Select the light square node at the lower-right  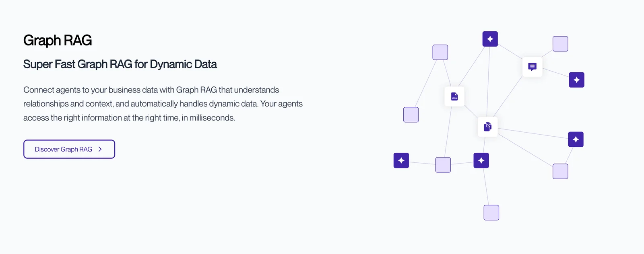pos(560,171)
